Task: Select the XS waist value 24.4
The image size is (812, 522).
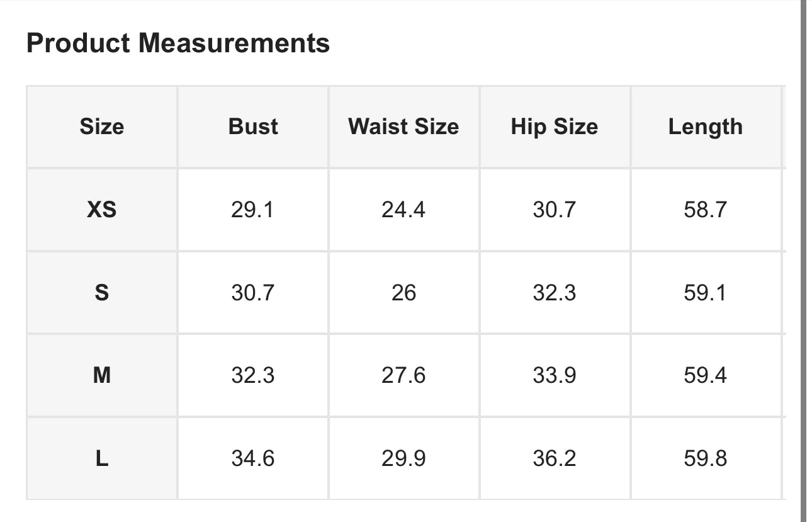Action: (x=403, y=210)
